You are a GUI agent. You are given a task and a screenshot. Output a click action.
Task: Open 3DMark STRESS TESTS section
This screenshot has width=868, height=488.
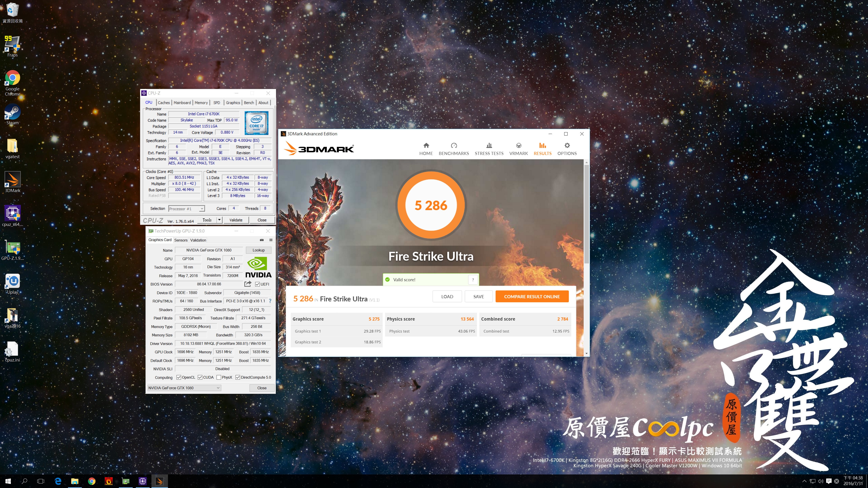[489, 149]
